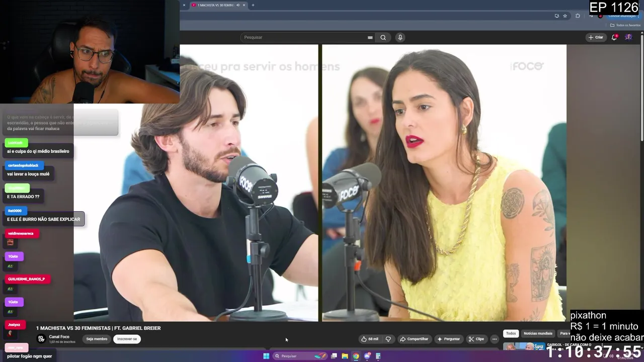Click the Clipe scissors button
Screen dimensions: 644x362
476,339
